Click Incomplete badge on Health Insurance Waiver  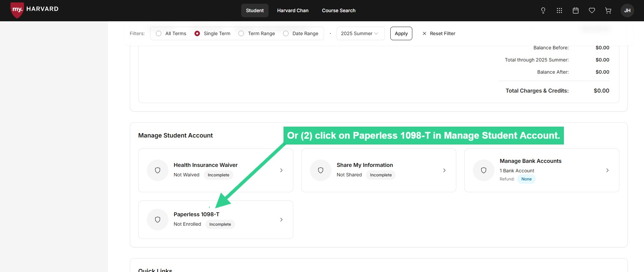218,175
